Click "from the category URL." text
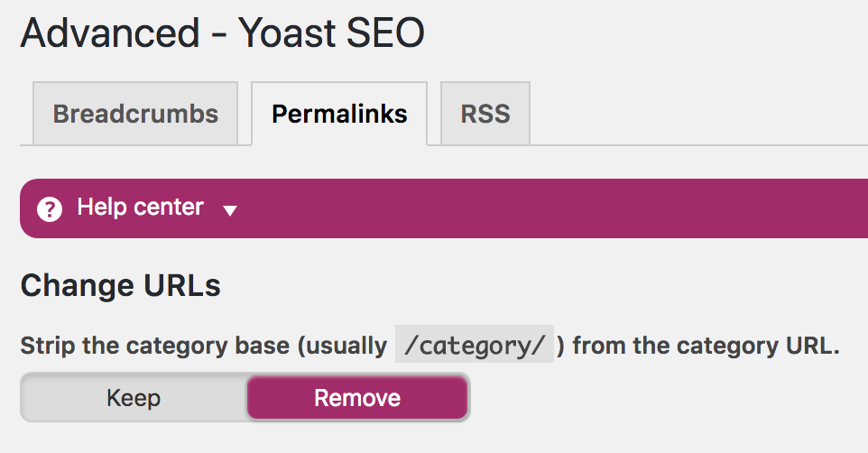The width and height of the screenshot is (868, 453). [x=706, y=346]
